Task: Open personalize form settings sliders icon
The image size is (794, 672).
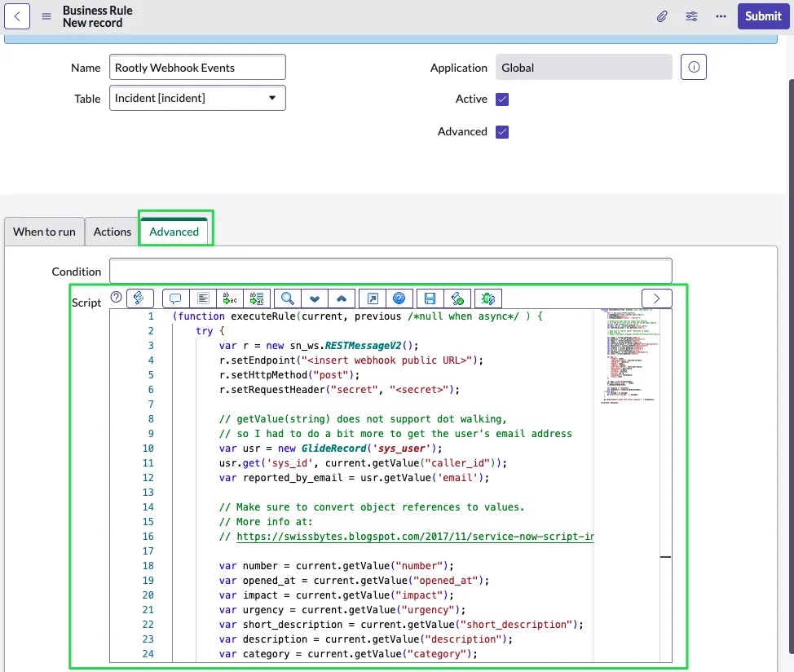Action: (x=691, y=16)
